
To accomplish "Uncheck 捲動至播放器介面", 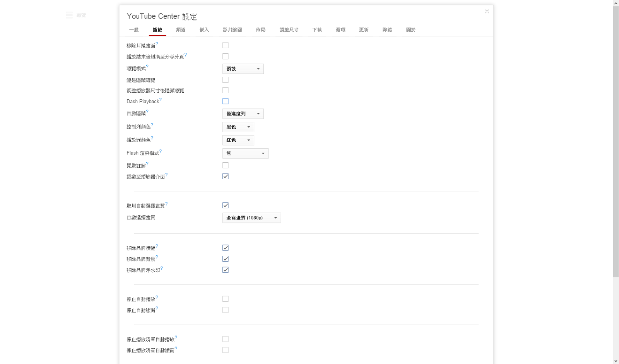I will [226, 176].
